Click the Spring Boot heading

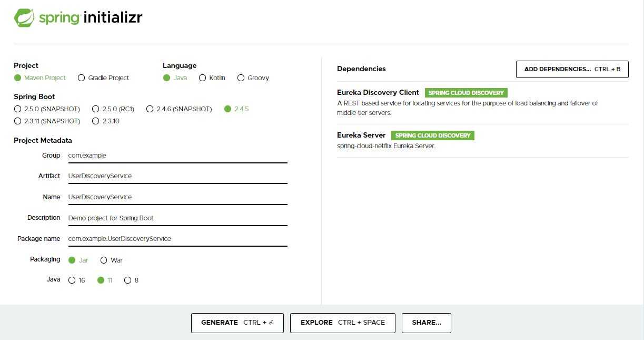[34, 96]
